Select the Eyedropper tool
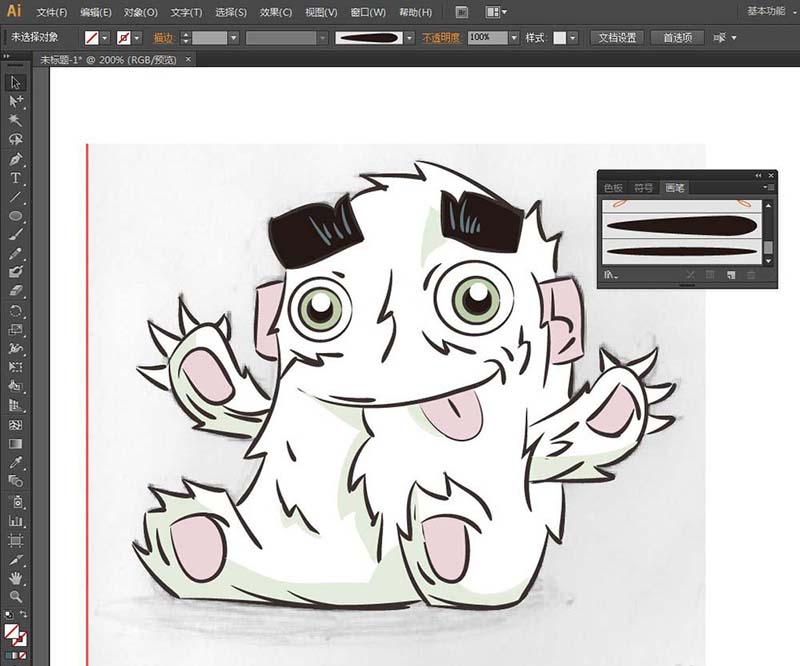The height and width of the screenshot is (666, 800). (x=15, y=462)
